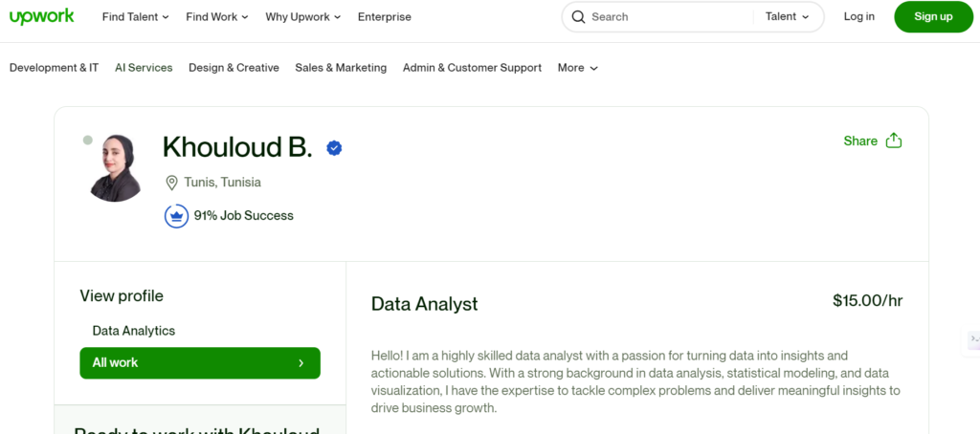Screen dimensions: 980x434
Task: Click the side panel edge icon
Action: 973,338
